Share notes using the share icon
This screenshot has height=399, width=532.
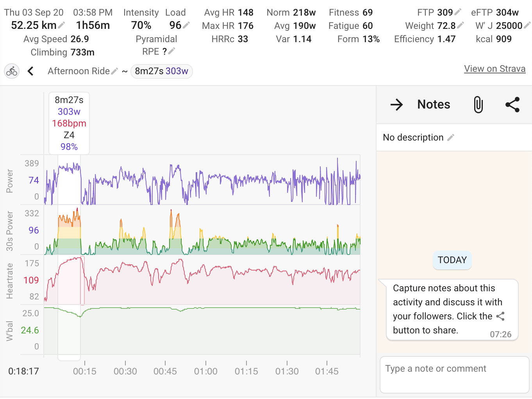512,105
